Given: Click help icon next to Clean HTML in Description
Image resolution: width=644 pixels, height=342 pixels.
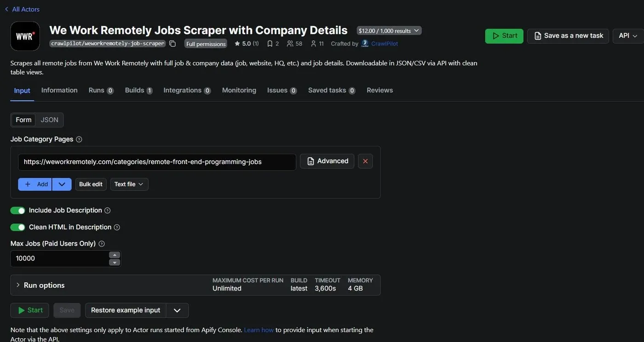Looking at the screenshot, I should pyautogui.click(x=117, y=227).
